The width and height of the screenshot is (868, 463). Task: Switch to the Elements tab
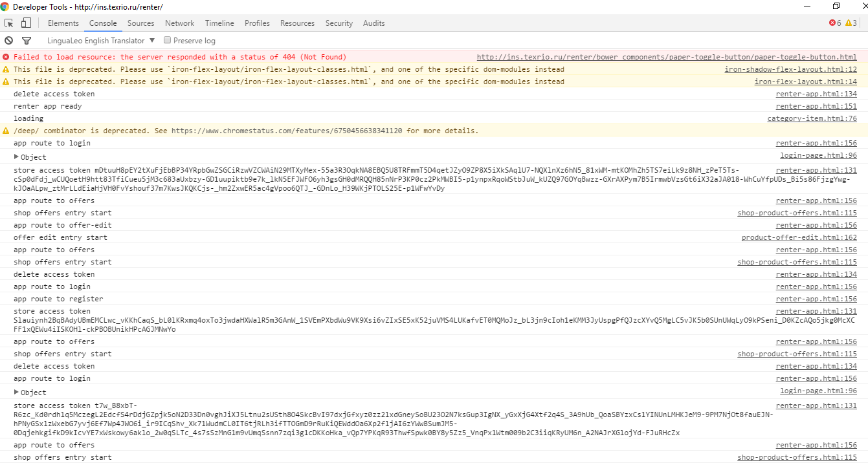tap(63, 23)
